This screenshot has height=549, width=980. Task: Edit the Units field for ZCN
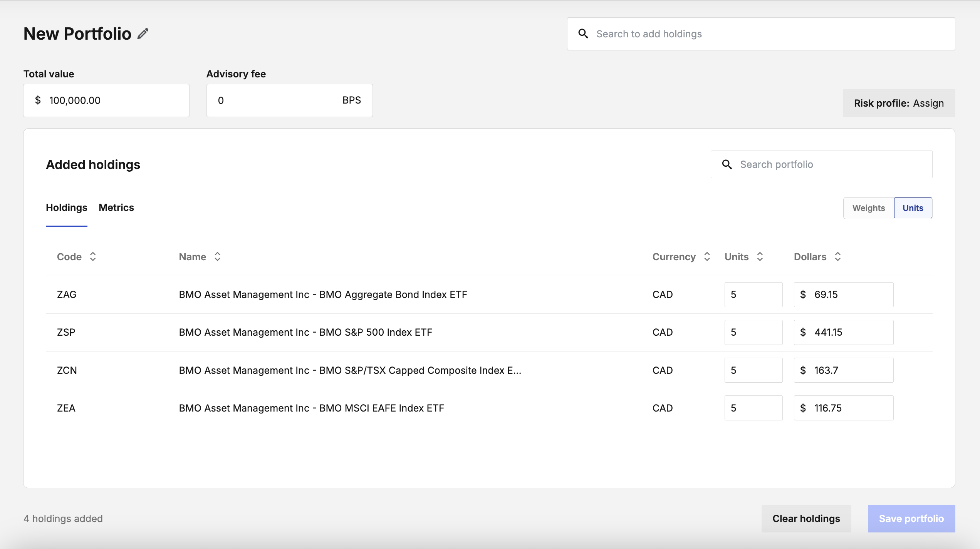pos(753,370)
